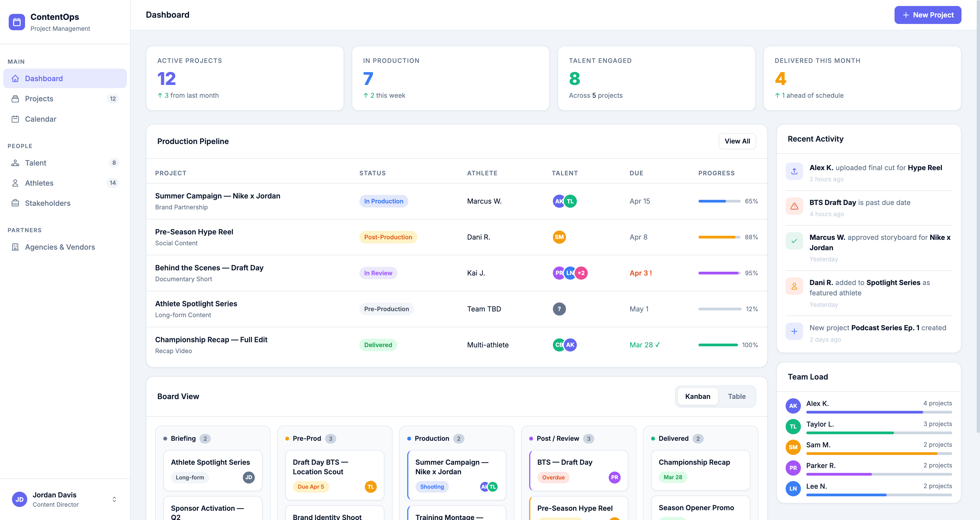Click the upload icon for Hype Reel activity
980x520 pixels.
794,172
